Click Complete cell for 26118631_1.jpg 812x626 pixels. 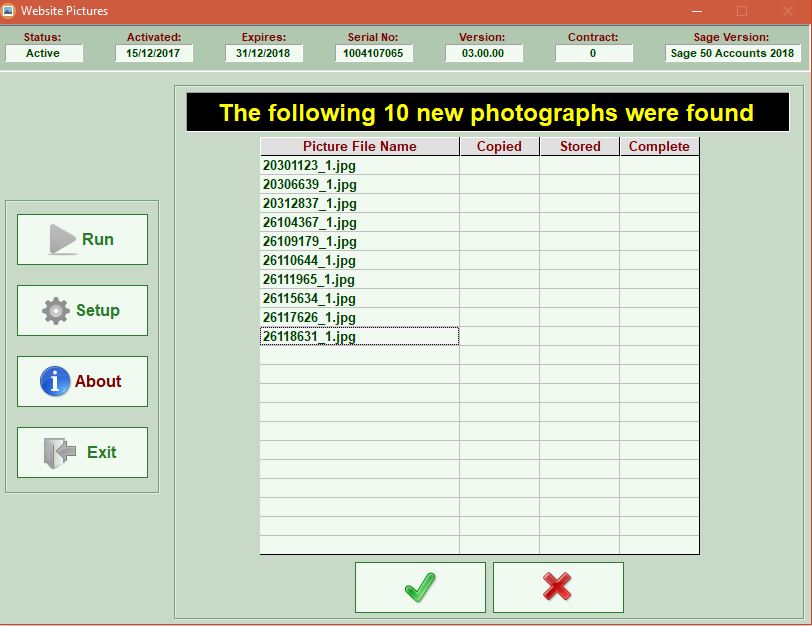[659, 337]
